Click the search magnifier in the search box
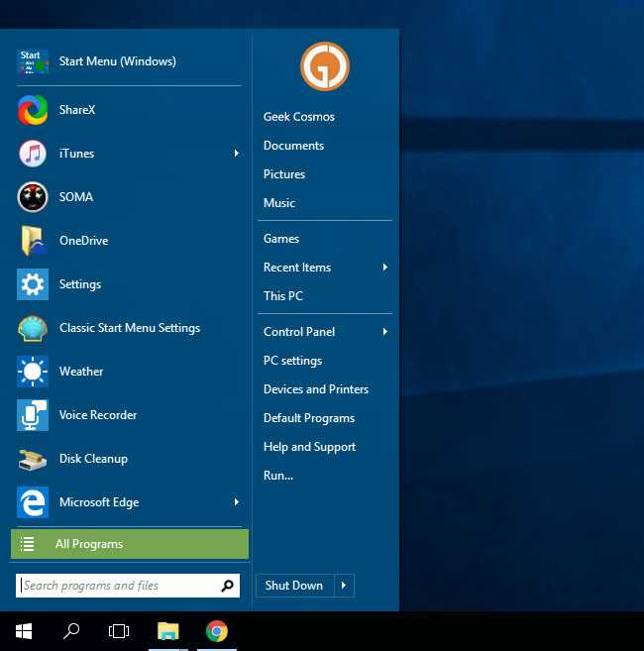644x651 pixels. point(227,586)
